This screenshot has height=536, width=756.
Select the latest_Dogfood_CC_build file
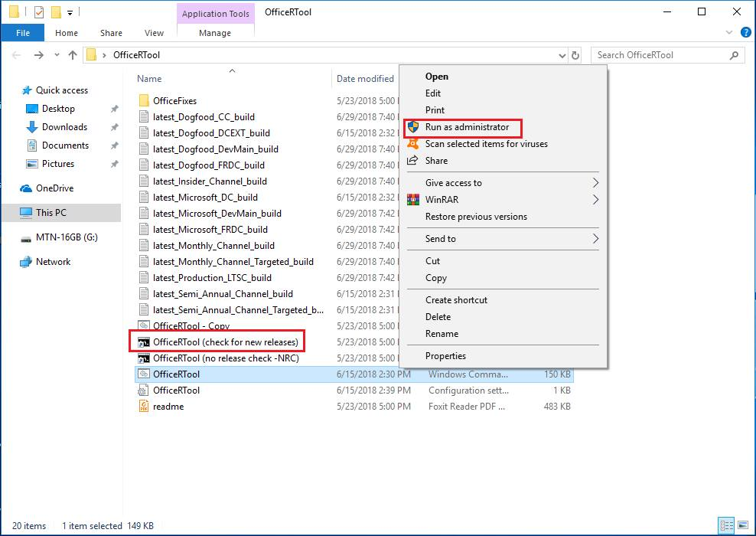click(x=204, y=116)
